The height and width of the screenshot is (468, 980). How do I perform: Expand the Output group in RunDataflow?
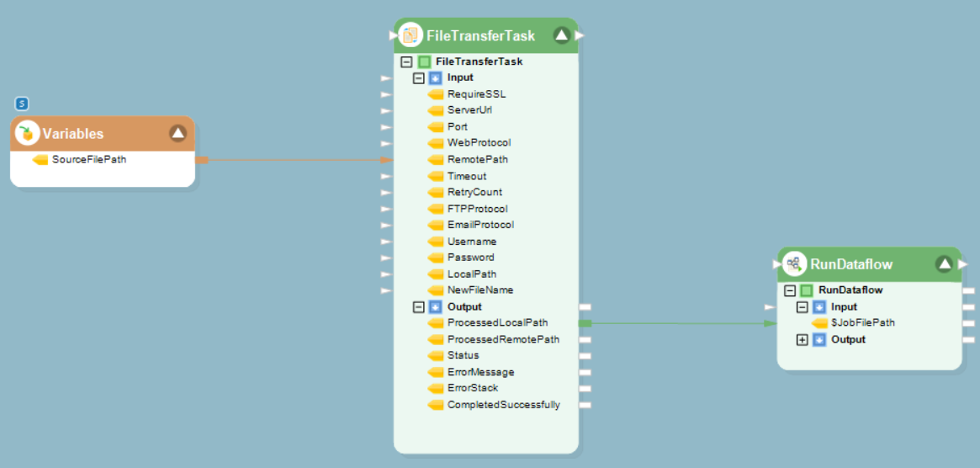coord(803,340)
